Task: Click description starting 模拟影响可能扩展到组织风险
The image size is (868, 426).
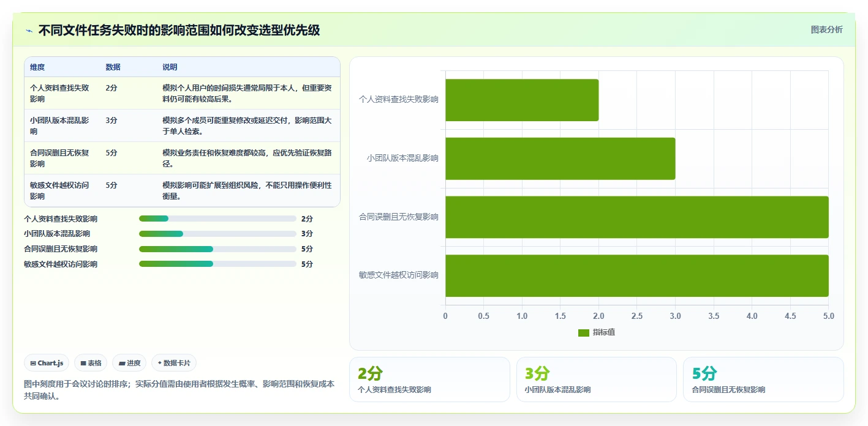Action: point(247,190)
